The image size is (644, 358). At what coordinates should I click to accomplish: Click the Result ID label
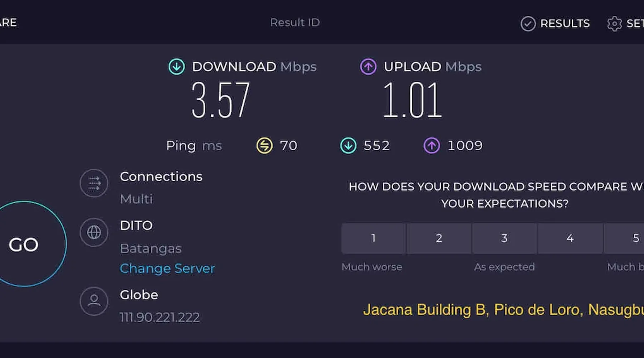point(295,23)
